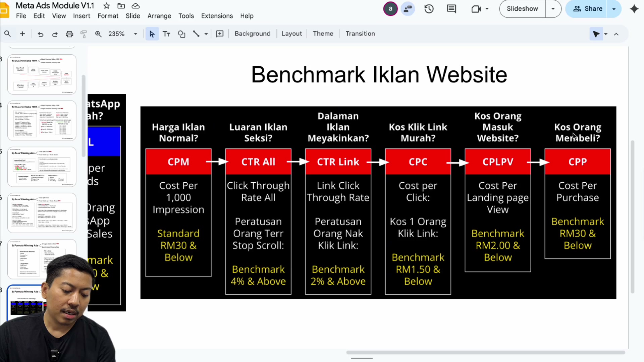
Task: Print the presentation
Action: coord(69,34)
